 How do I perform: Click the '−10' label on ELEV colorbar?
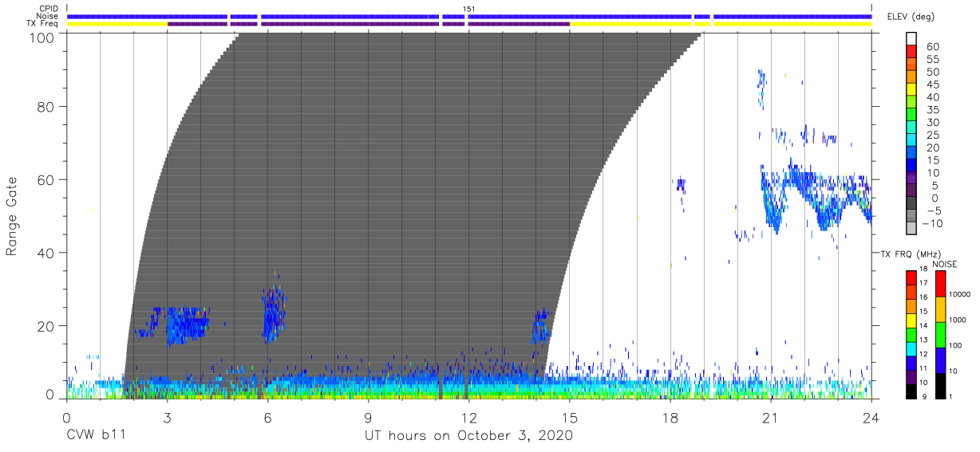point(931,223)
